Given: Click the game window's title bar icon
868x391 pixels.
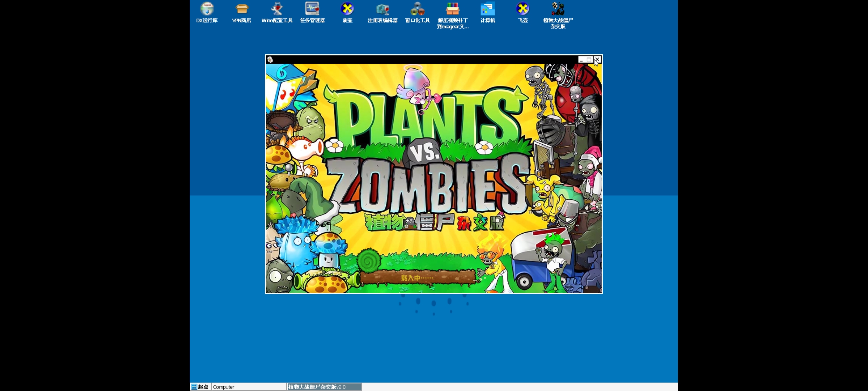Looking at the screenshot, I should tap(270, 60).
